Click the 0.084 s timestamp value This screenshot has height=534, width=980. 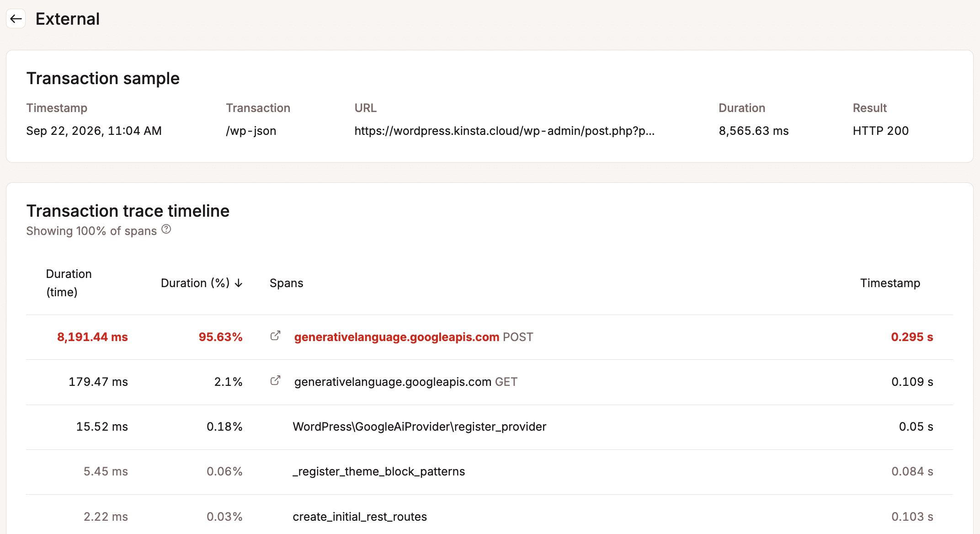tap(912, 471)
